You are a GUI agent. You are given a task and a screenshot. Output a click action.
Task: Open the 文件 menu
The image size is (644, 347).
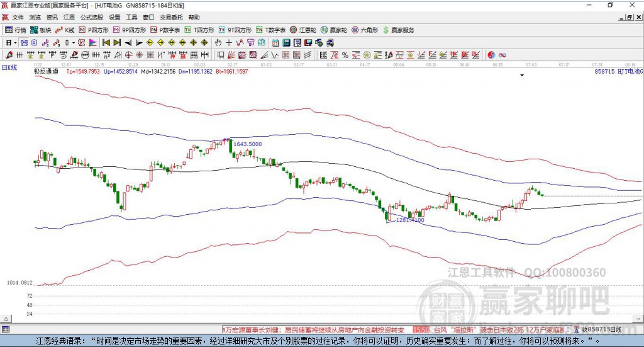18,17
